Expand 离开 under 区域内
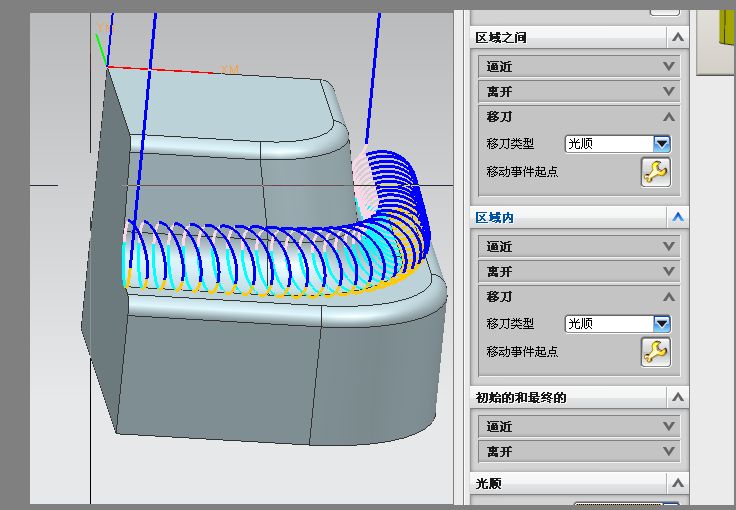This screenshot has height=510, width=736. [668, 271]
